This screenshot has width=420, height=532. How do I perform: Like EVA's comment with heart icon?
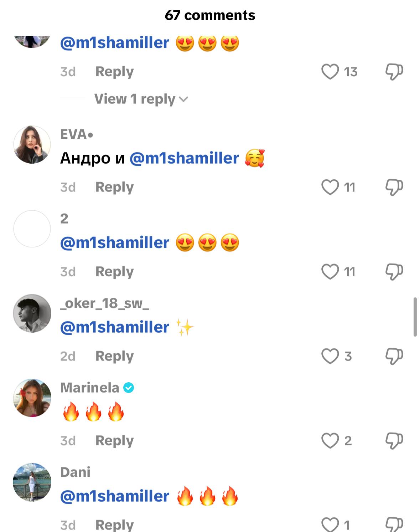pos(330,187)
